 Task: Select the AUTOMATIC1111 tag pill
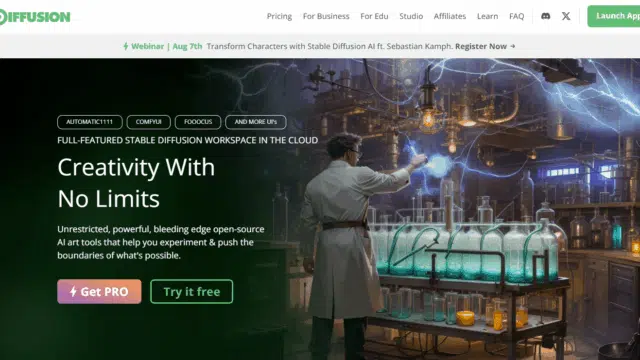coord(90,122)
